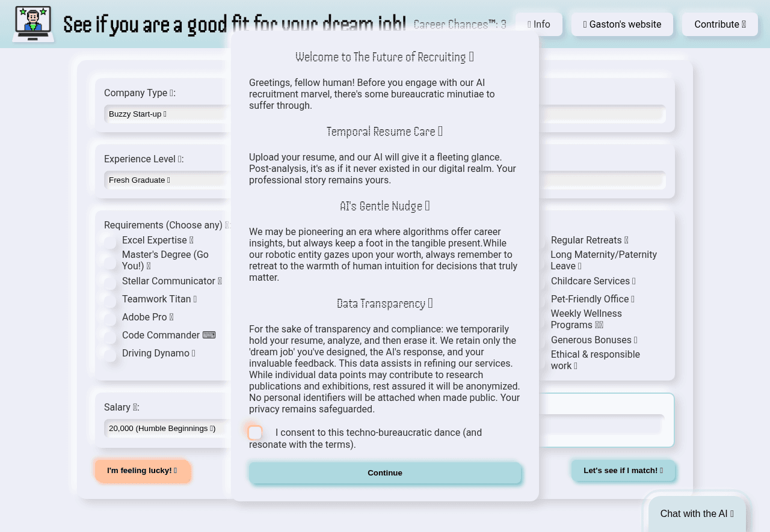Enable Code Commander requirement

pyautogui.click(x=109, y=336)
